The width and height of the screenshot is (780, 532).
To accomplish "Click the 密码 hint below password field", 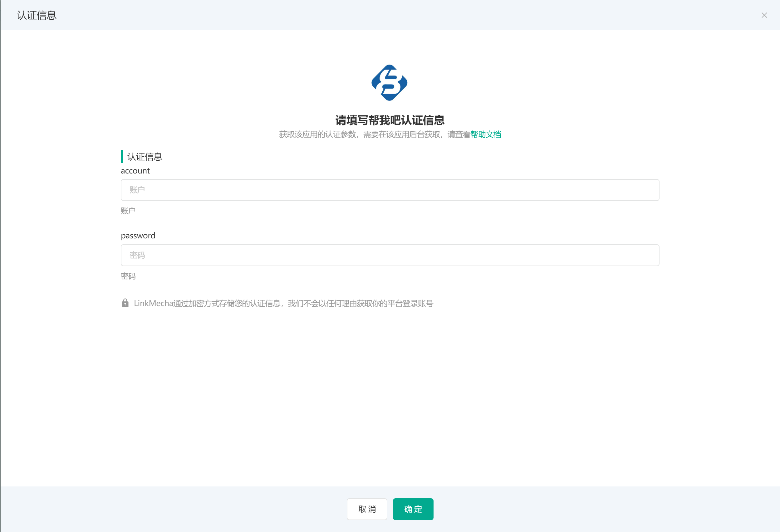I will [x=128, y=276].
